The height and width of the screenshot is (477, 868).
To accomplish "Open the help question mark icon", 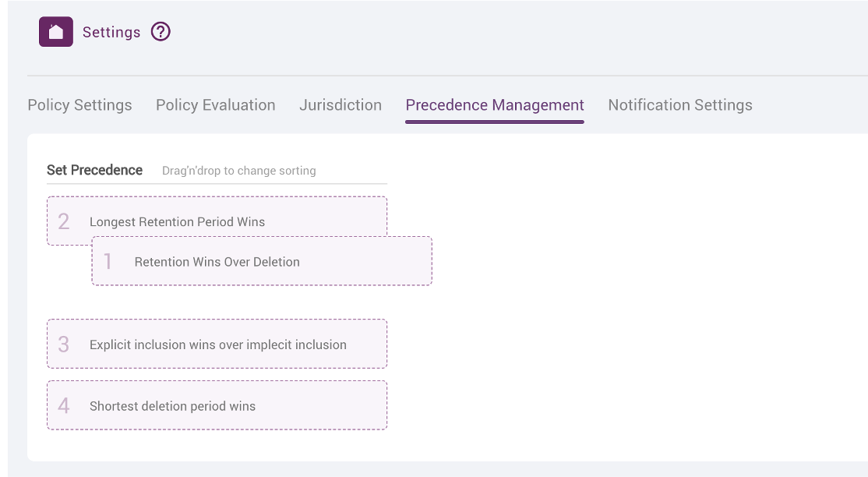I will coord(160,32).
